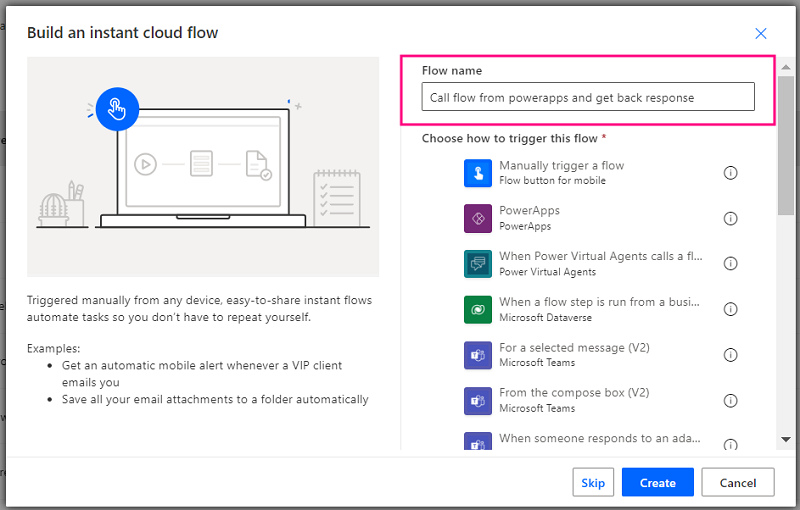Screen dimensions: 800x510
Task: Open info for Power Virtual Agents trigger
Action: tap(731, 264)
